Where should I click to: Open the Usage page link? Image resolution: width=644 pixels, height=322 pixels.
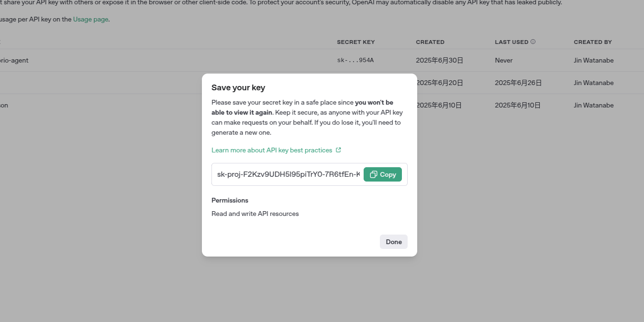pyautogui.click(x=90, y=20)
